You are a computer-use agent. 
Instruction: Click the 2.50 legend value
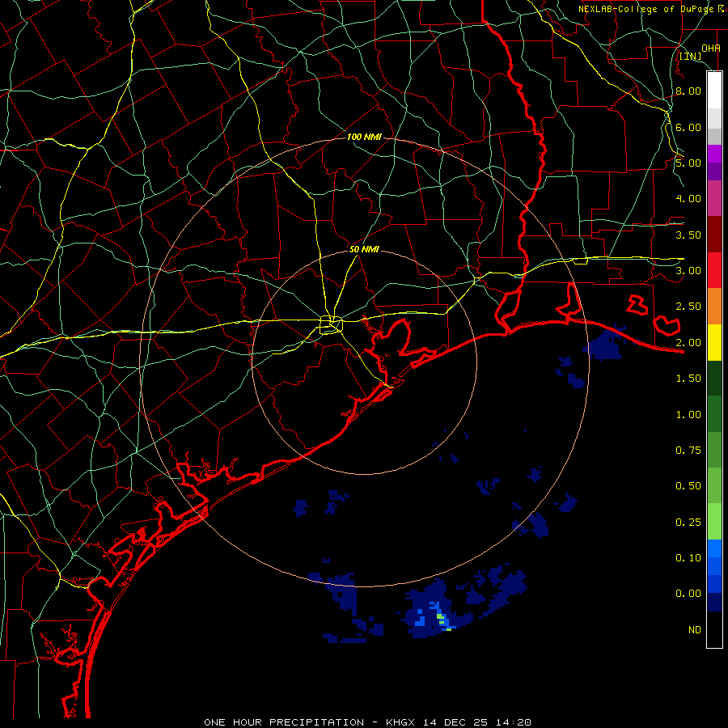click(x=688, y=307)
